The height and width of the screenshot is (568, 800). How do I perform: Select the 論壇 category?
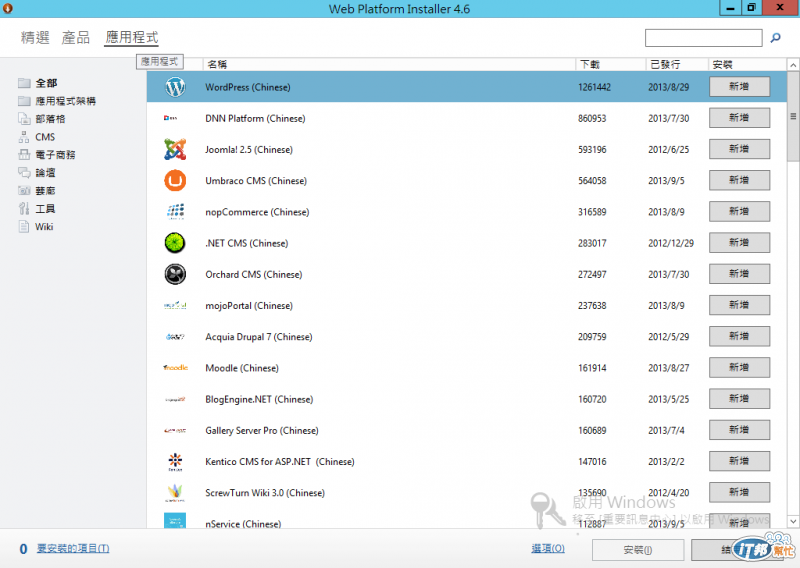tap(37, 172)
